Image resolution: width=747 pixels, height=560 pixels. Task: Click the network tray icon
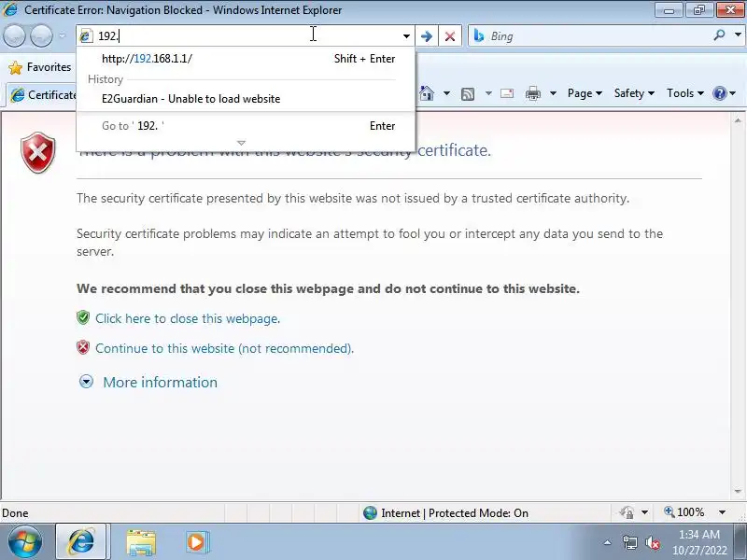click(629, 542)
